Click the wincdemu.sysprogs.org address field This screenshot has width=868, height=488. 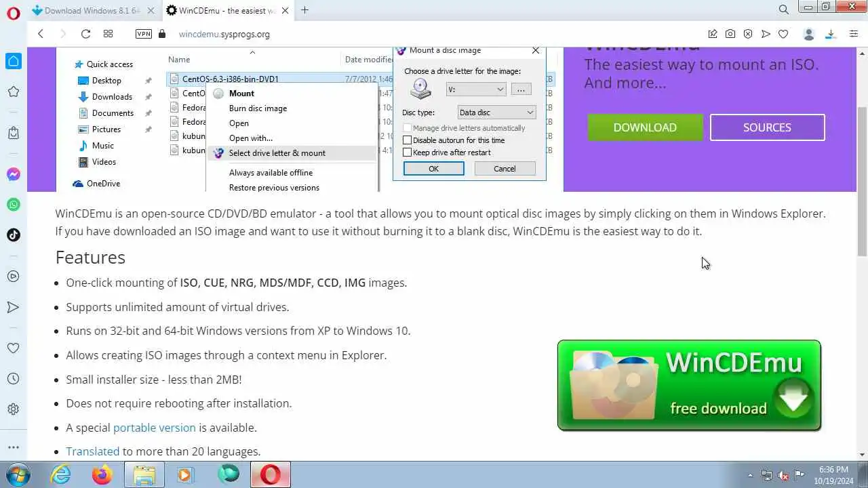224,34
